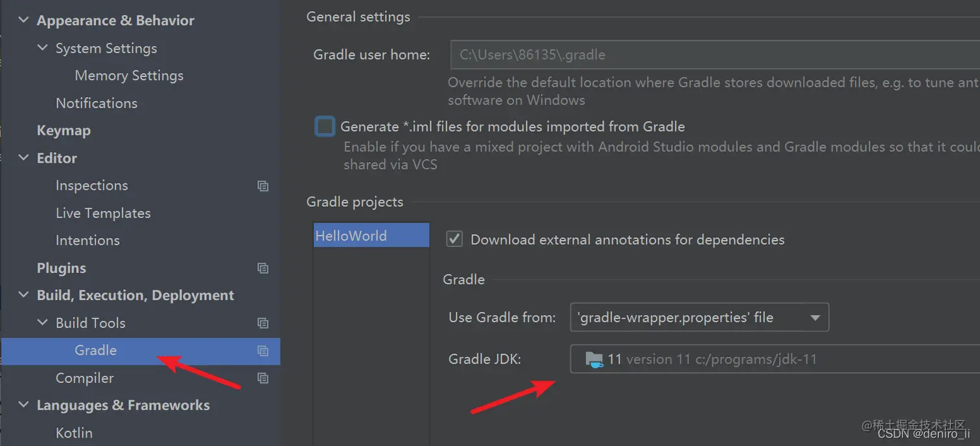Click the project-level icon beside Compiler

point(262,378)
